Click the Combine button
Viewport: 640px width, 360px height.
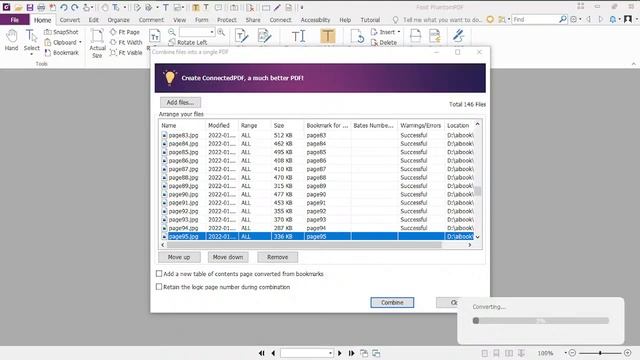[392, 302]
